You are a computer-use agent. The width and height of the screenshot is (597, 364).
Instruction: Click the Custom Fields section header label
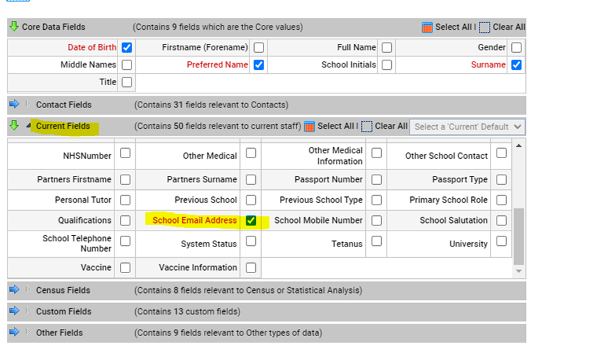64,311
